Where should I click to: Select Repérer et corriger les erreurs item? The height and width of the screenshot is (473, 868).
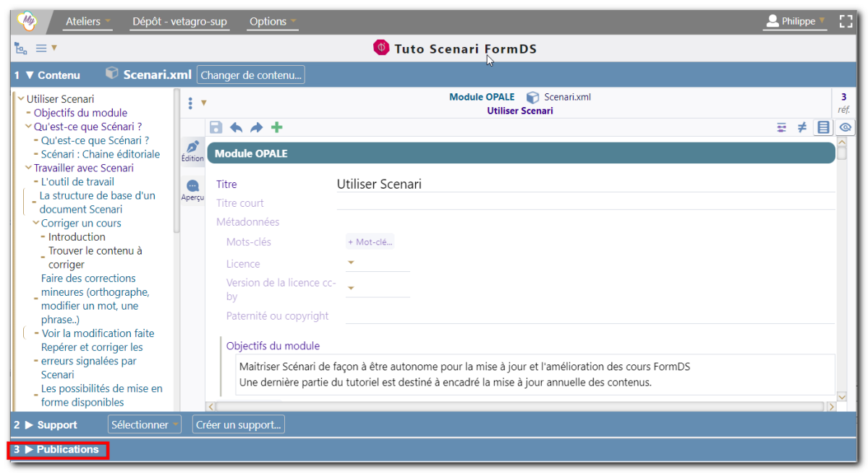(x=92, y=361)
